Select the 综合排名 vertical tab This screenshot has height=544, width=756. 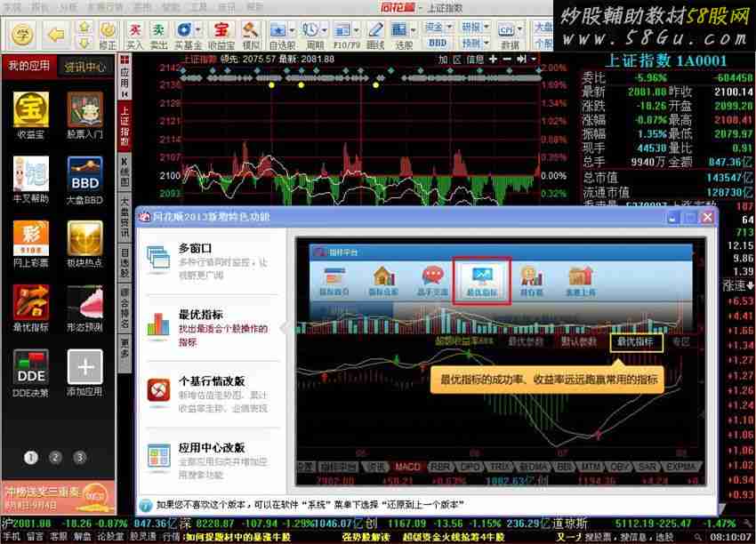(125, 308)
